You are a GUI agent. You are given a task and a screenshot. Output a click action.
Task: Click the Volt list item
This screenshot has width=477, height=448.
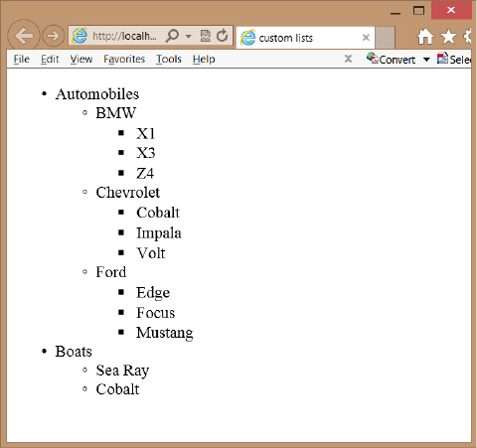click(151, 253)
